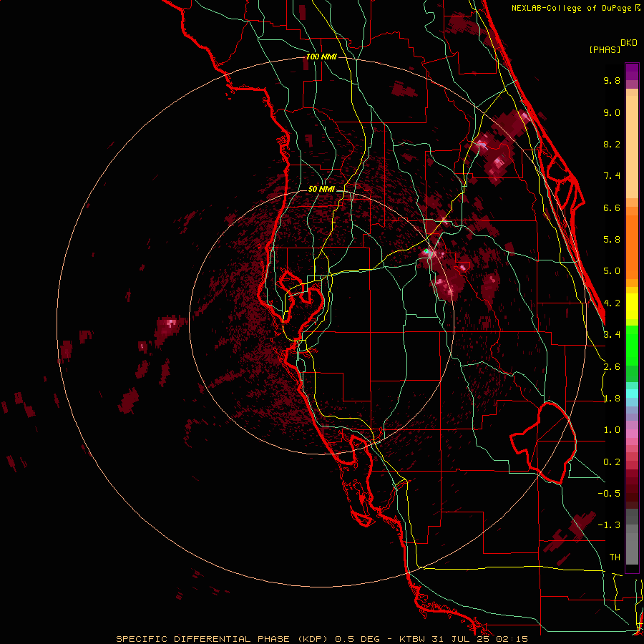Click the cyan segment of the color bar
644x644 pixels.
(x=632, y=393)
